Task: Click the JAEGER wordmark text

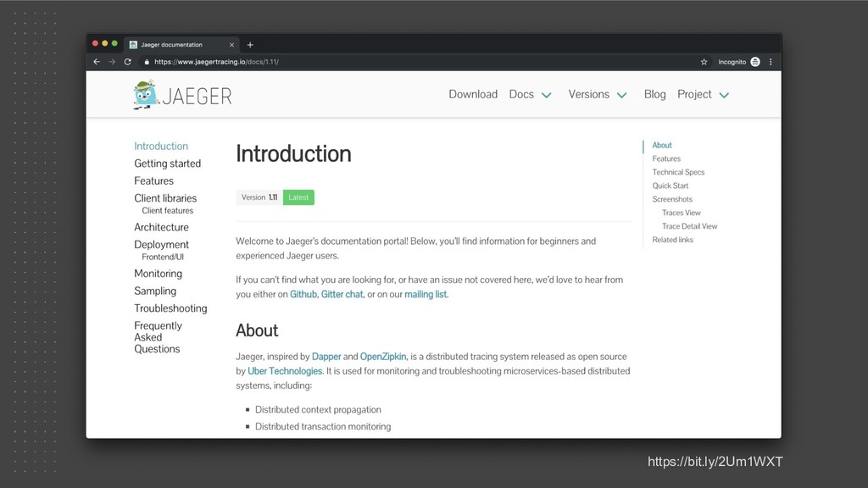Action: pos(197,97)
